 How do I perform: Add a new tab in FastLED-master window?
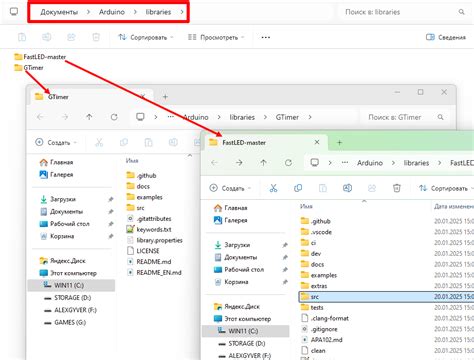pyautogui.click(x=339, y=143)
